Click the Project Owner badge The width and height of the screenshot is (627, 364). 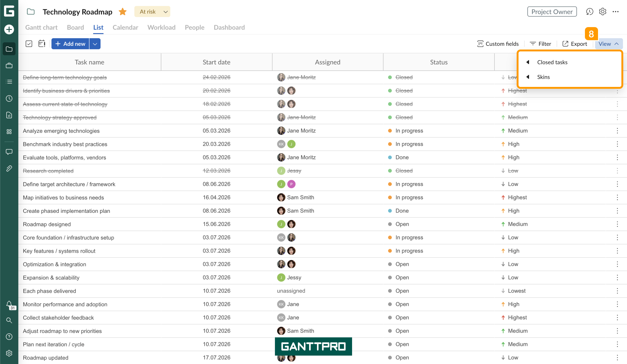[552, 12]
